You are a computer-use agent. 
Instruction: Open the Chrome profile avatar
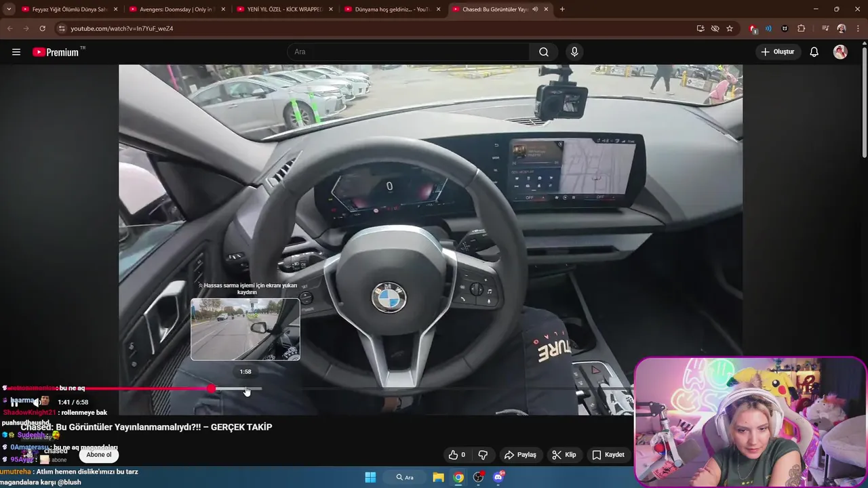click(842, 28)
